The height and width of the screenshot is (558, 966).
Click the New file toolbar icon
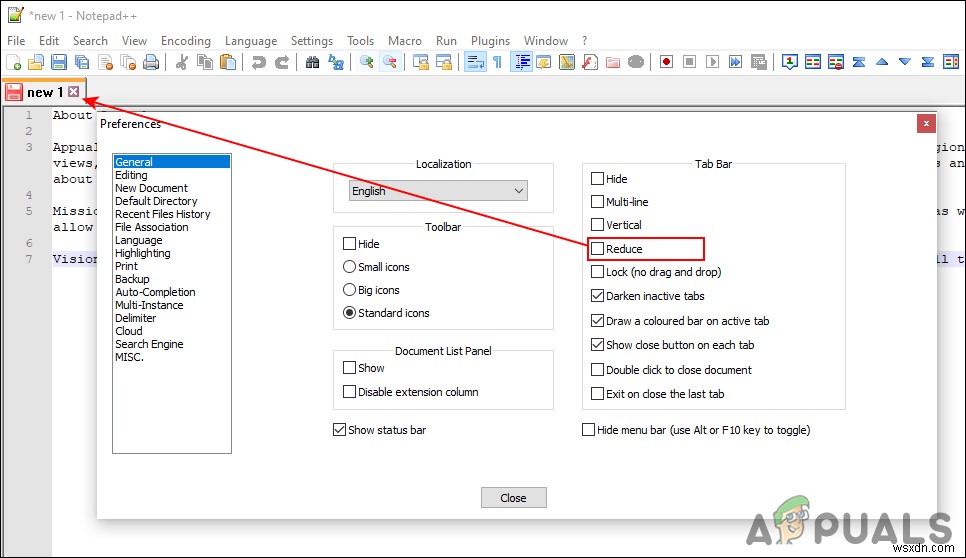click(x=14, y=62)
